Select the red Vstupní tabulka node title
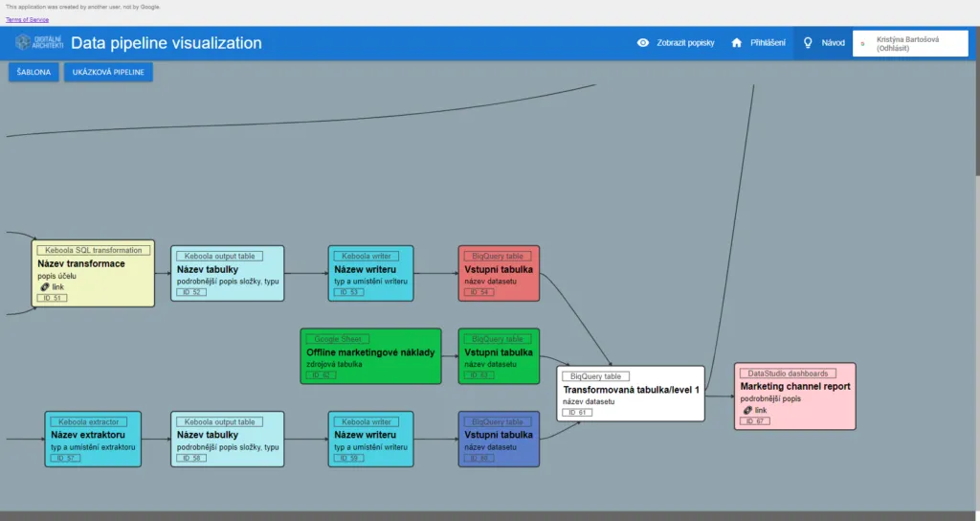 [499, 269]
